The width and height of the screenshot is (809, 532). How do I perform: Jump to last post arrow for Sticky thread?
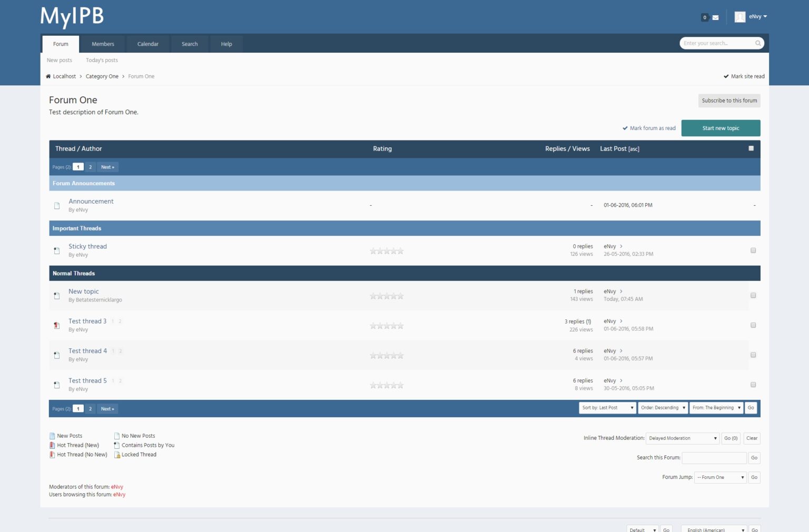(x=621, y=246)
